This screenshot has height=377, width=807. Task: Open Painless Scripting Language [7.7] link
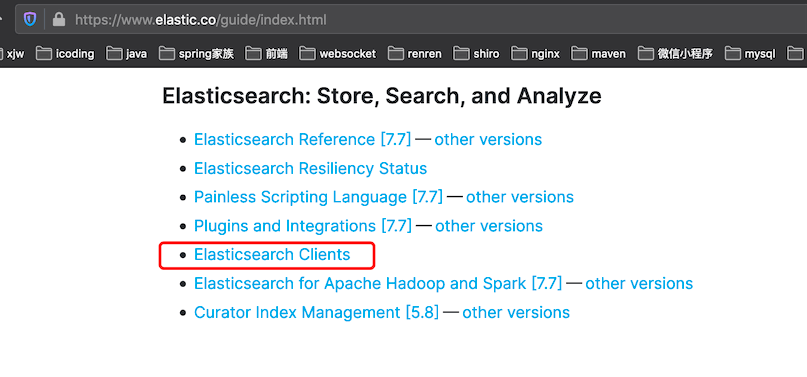coord(318,197)
